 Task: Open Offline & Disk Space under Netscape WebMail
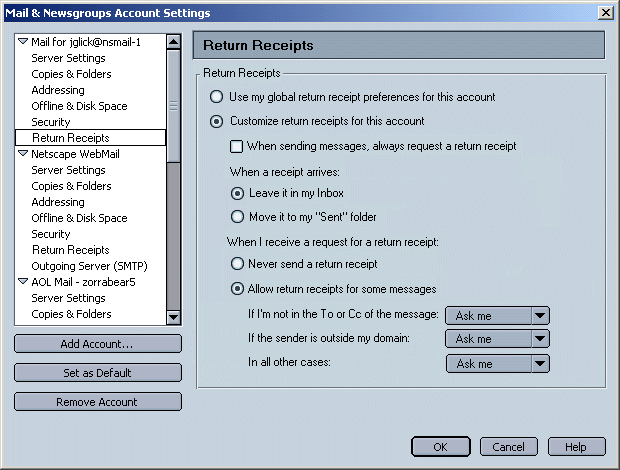[79, 218]
